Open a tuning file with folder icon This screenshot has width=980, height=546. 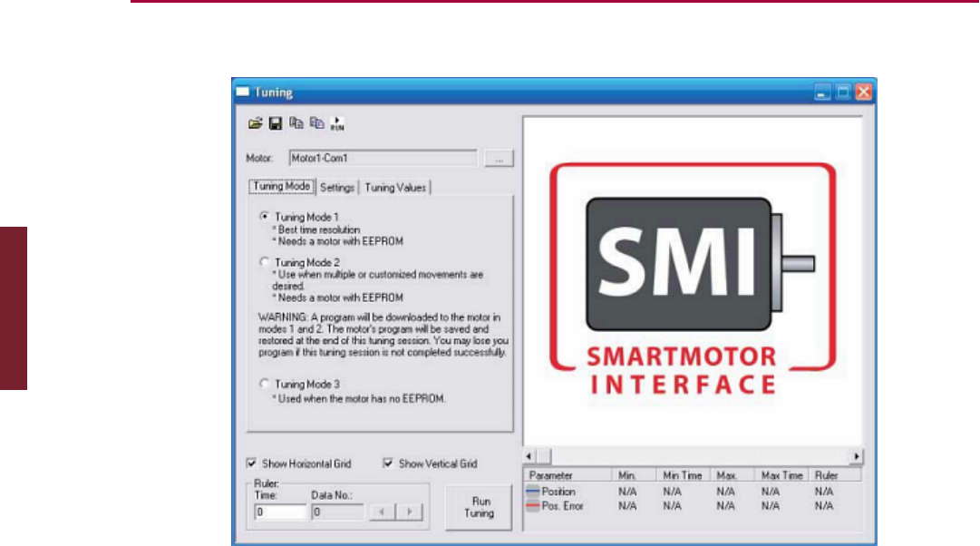click(255, 123)
